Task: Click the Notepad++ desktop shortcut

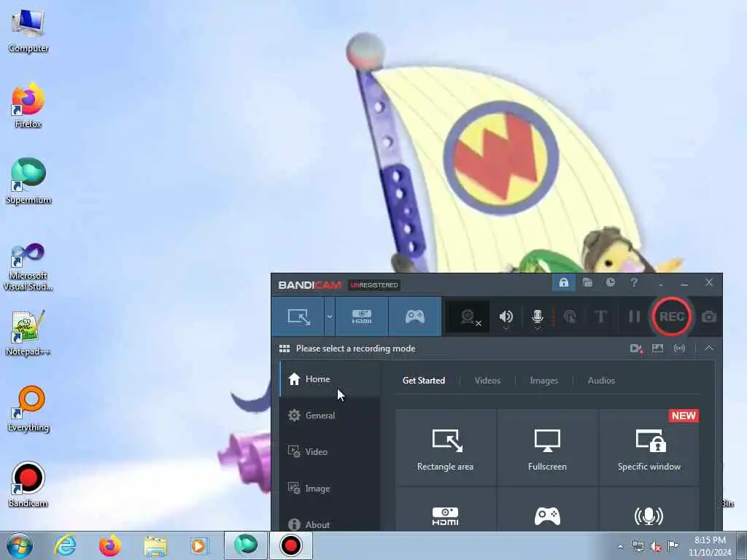Action: point(28,333)
